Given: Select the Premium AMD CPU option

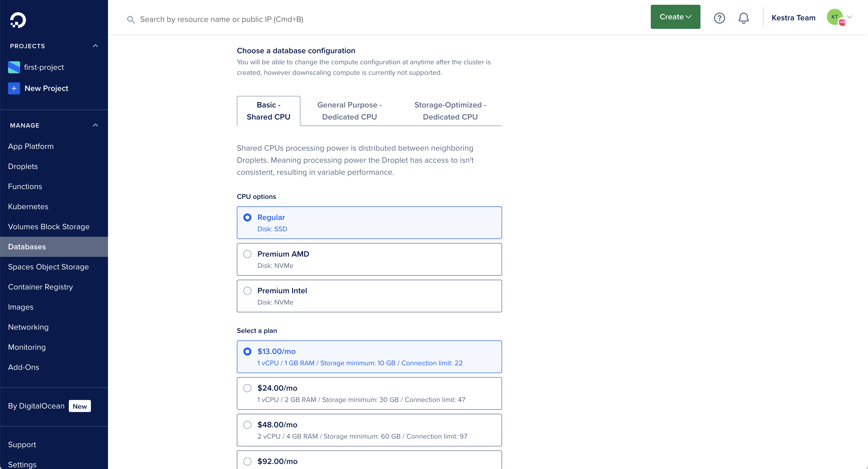Looking at the screenshot, I should pyautogui.click(x=369, y=259).
